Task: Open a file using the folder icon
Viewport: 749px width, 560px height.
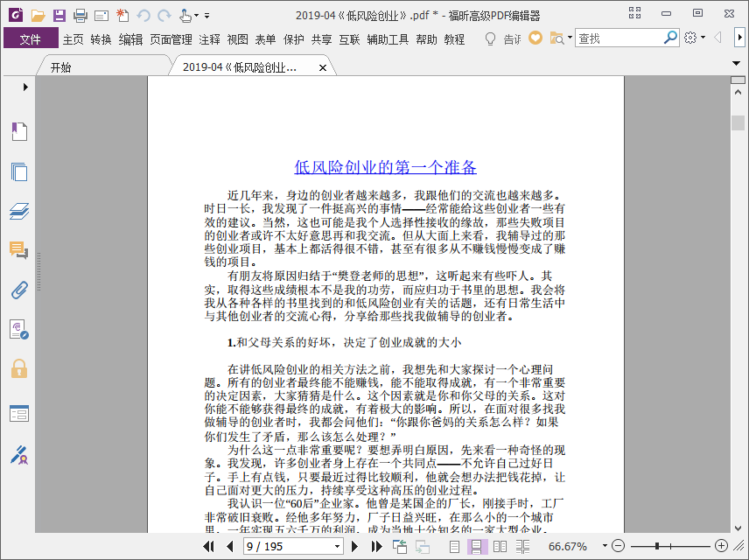Action: pyautogui.click(x=38, y=16)
